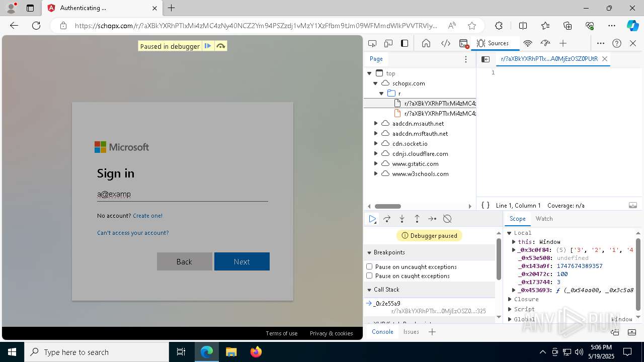Open Customize and control DevTools menu
The width and height of the screenshot is (644, 362).
point(601,43)
